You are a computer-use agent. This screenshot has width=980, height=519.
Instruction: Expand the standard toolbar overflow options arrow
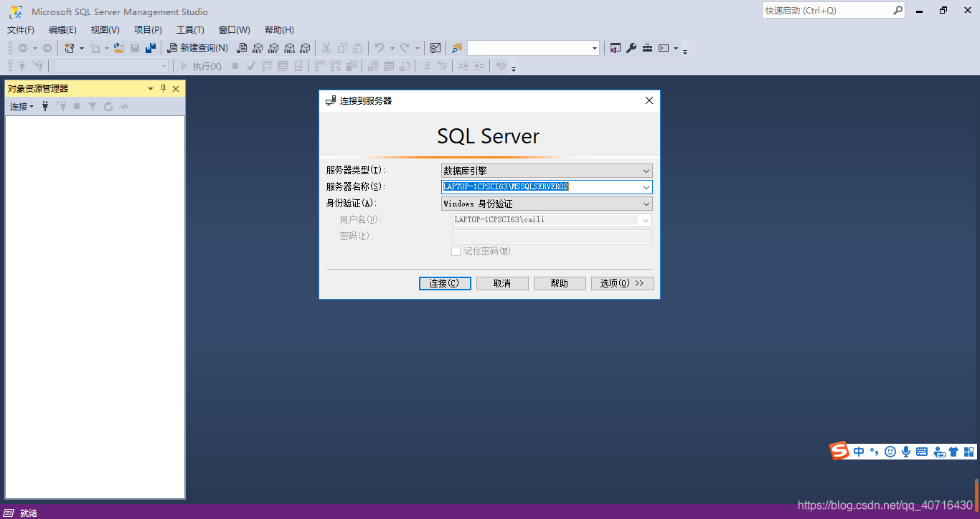[x=685, y=52]
